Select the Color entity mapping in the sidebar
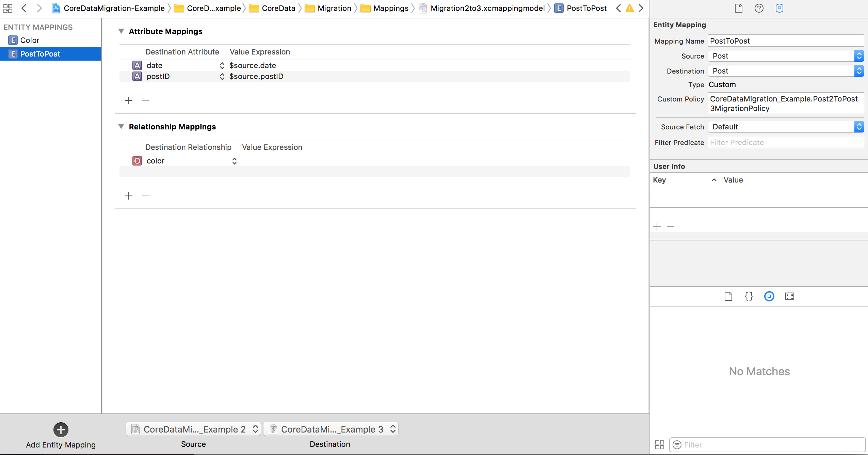Viewport: 868px width, 455px height. 30,40
